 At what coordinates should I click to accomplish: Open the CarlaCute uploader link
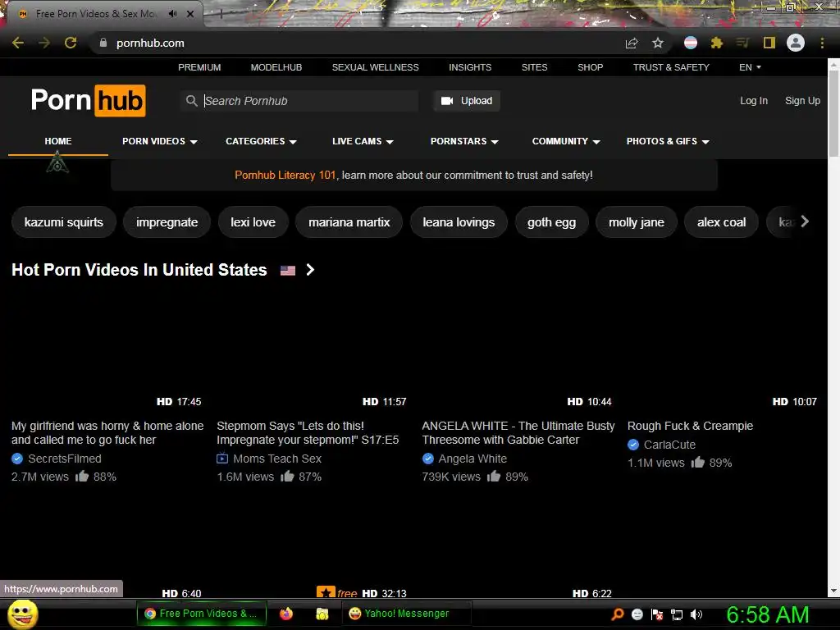(x=669, y=445)
